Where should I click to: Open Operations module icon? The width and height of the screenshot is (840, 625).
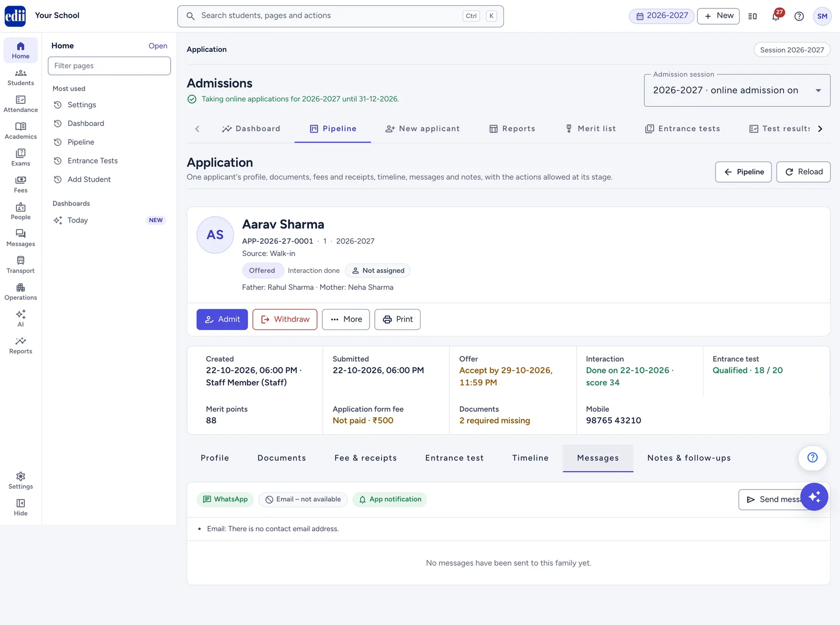pos(20,291)
